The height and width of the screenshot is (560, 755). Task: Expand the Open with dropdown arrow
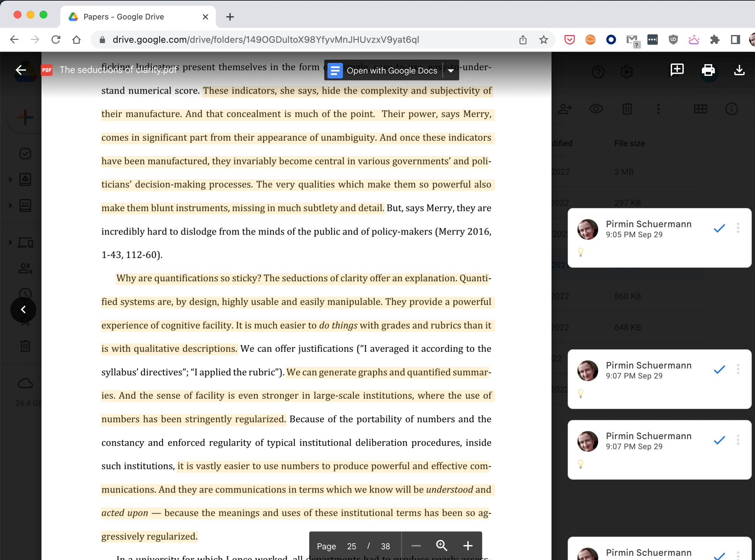(x=451, y=71)
